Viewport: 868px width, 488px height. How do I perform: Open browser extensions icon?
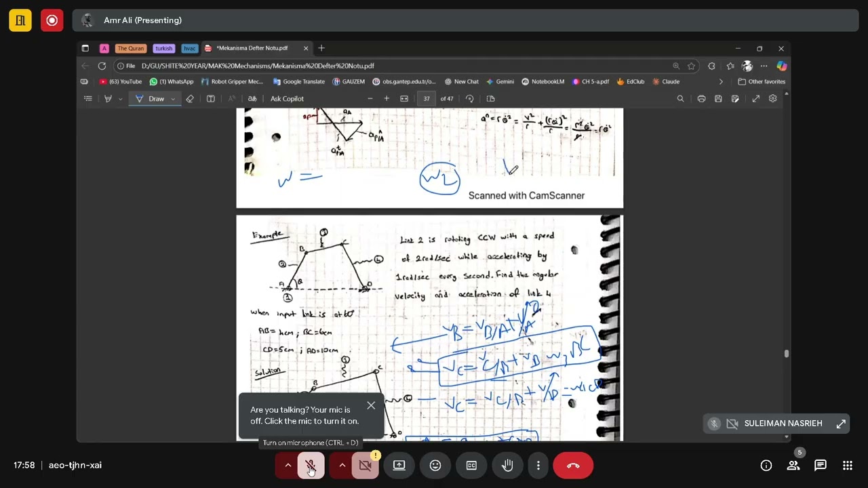coord(711,66)
